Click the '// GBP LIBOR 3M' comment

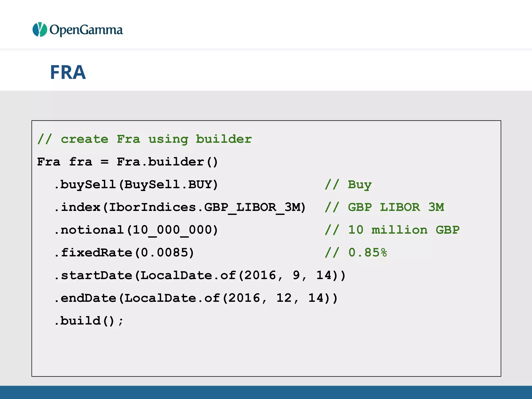coord(384,207)
